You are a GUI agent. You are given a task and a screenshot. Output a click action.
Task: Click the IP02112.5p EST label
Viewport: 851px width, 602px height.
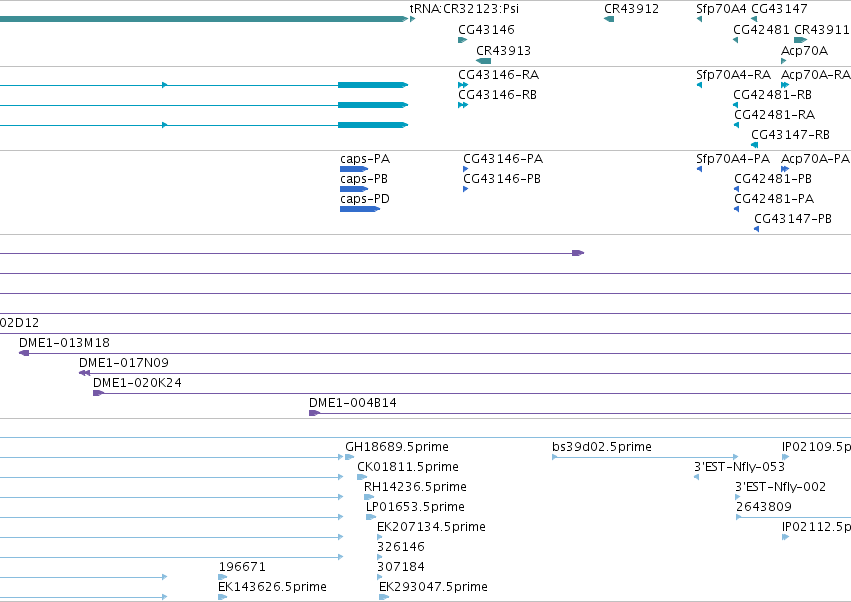click(816, 527)
